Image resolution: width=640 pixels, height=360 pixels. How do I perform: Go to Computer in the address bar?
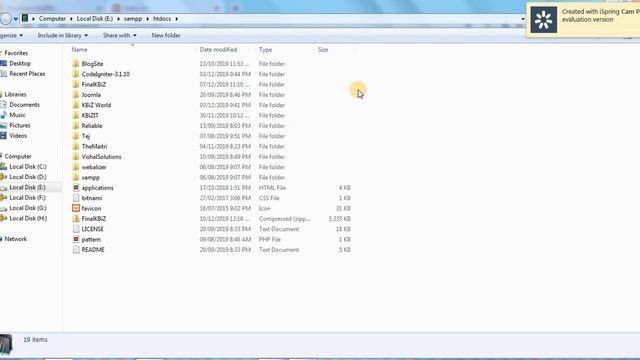[52, 19]
